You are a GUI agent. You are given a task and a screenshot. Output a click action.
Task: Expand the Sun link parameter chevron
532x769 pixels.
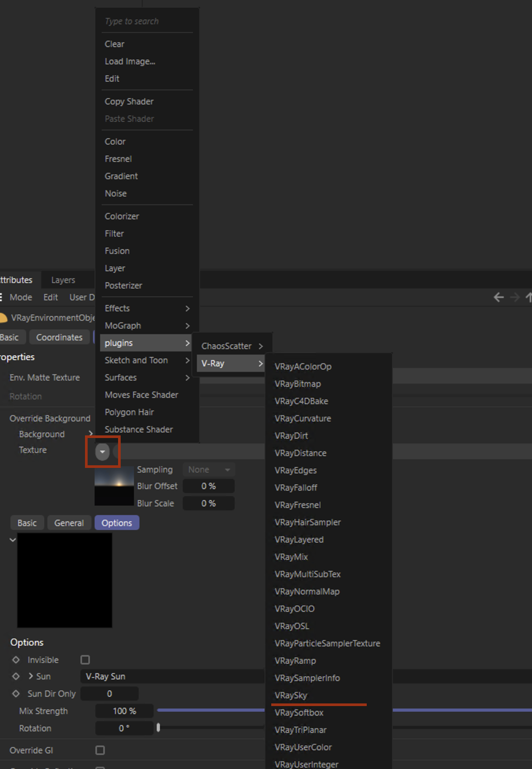point(31,676)
